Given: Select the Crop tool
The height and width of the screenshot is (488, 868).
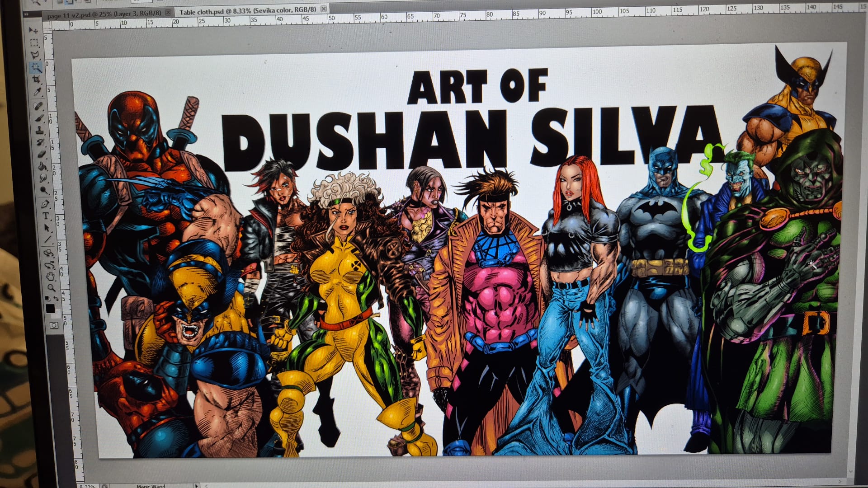Looking at the screenshot, I should [x=36, y=80].
